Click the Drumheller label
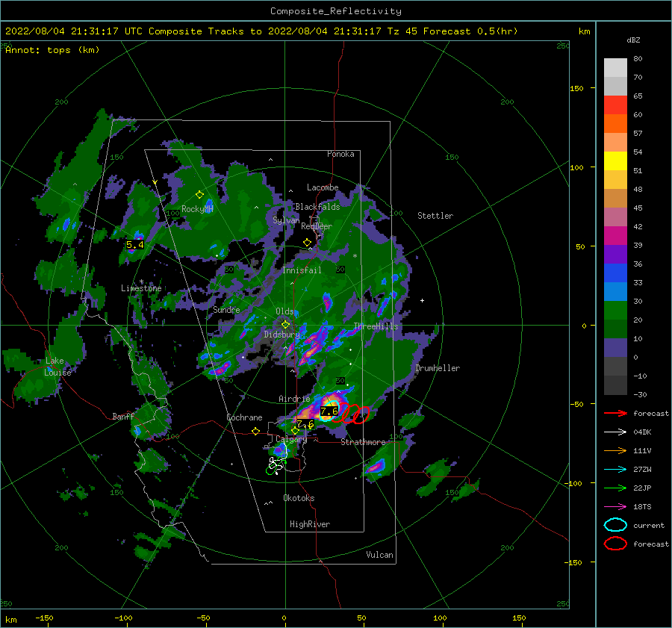Viewport: 672px width, 628px height. [x=438, y=368]
